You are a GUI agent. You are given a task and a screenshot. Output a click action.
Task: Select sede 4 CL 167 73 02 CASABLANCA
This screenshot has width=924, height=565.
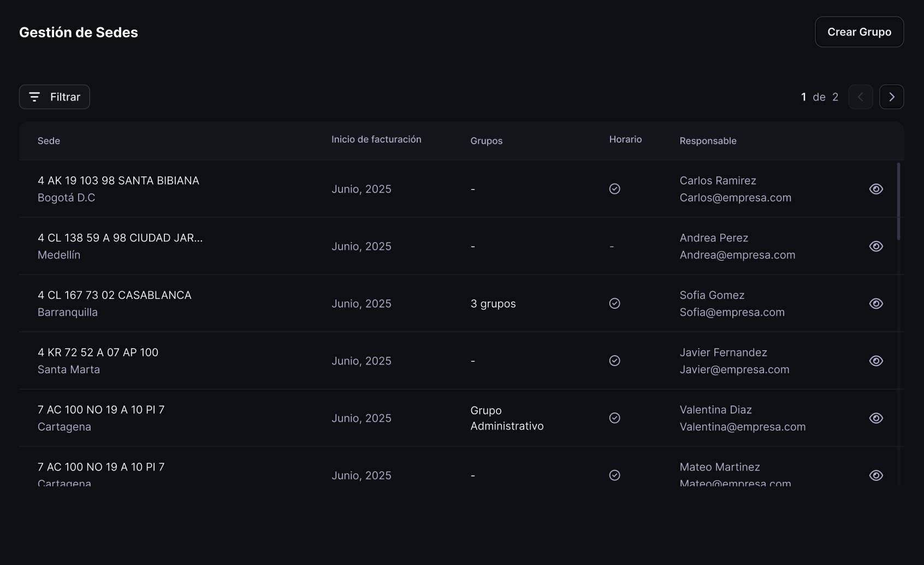[x=115, y=295]
